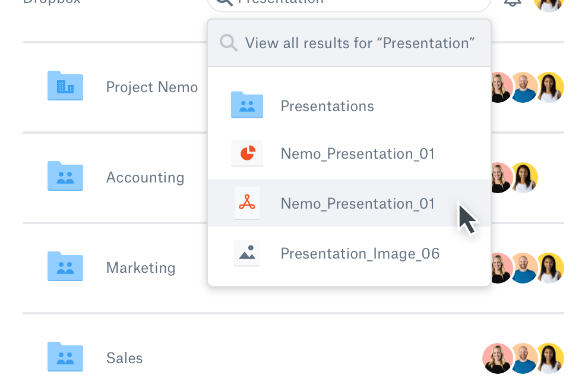Click the Marketing shared folder icon
This screenshot has width=588, height=381.
point(65,266)
